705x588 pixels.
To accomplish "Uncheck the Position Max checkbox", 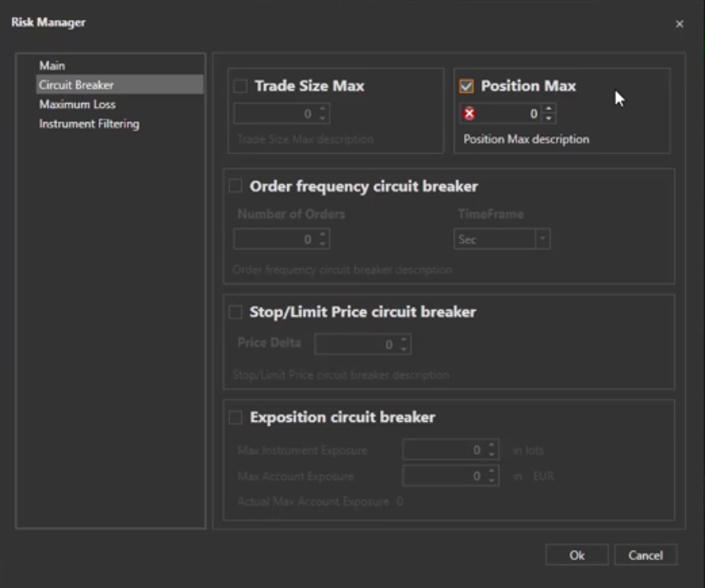I will point(467,86).
